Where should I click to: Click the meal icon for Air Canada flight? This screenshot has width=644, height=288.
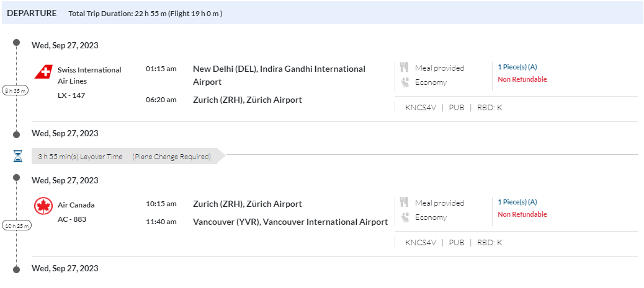(x=405, y=203)
